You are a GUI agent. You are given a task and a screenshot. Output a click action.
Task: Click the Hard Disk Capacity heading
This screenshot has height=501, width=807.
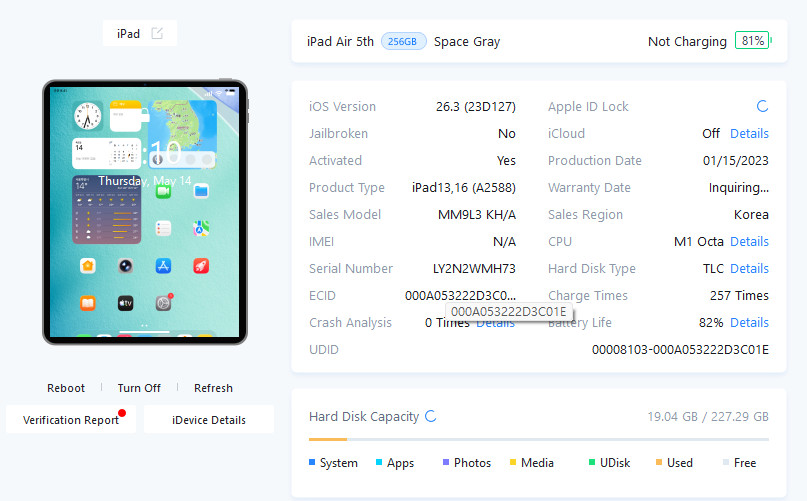coord(364,417)
